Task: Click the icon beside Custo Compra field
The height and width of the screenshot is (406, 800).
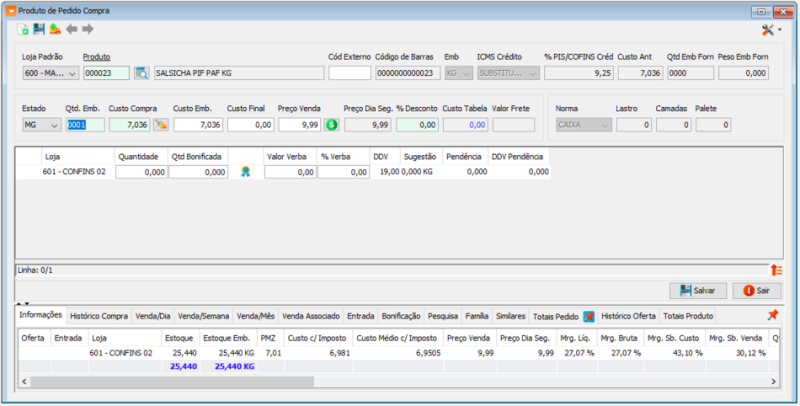Action: click(x=161, y=124)
